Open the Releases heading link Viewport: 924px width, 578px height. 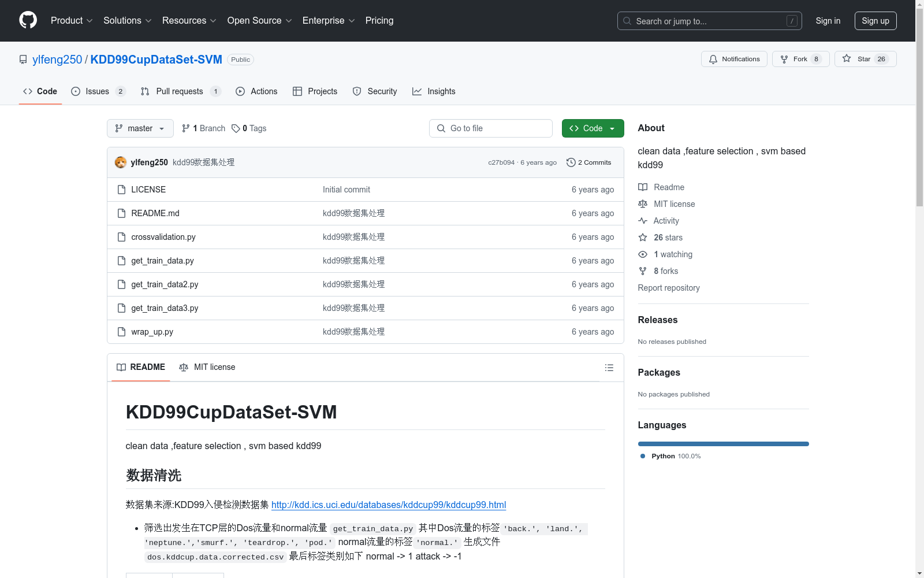(658, 320)
